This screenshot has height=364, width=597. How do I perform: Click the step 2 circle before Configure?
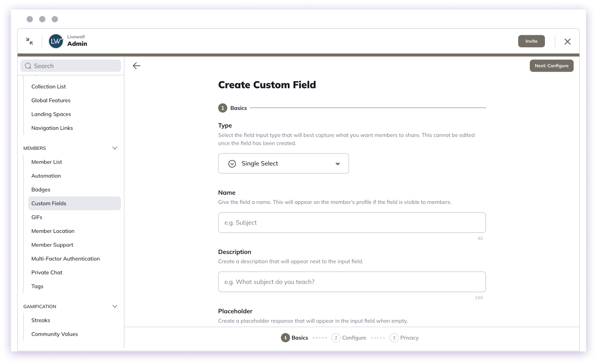335,337
